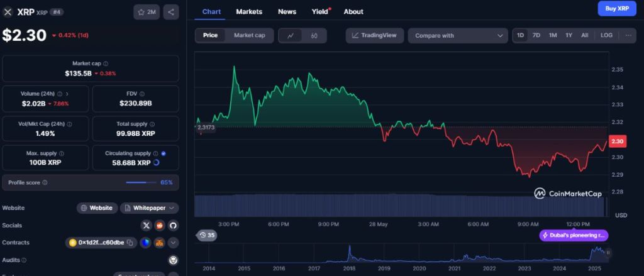Switch chart to Price view
The width and height of the screenshot is (644, 276).
click(210, 35)
